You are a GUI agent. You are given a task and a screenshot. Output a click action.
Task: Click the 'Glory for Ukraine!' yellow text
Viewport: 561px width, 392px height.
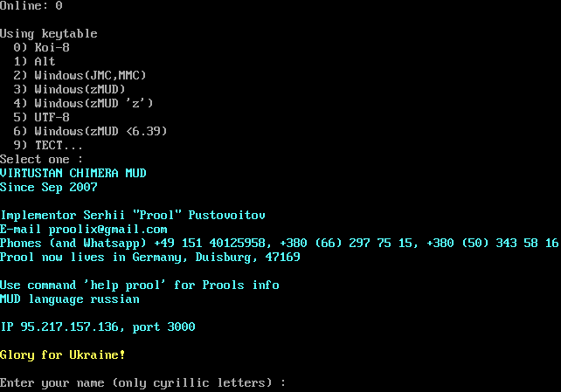click(62, 355)
